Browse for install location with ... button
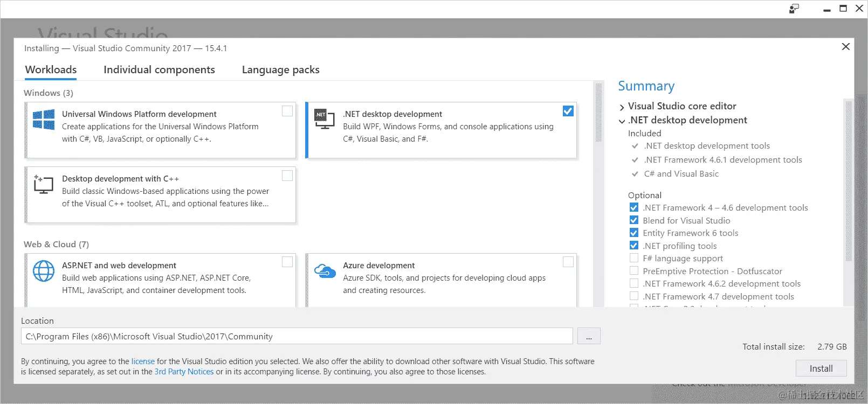 (589, 336)
